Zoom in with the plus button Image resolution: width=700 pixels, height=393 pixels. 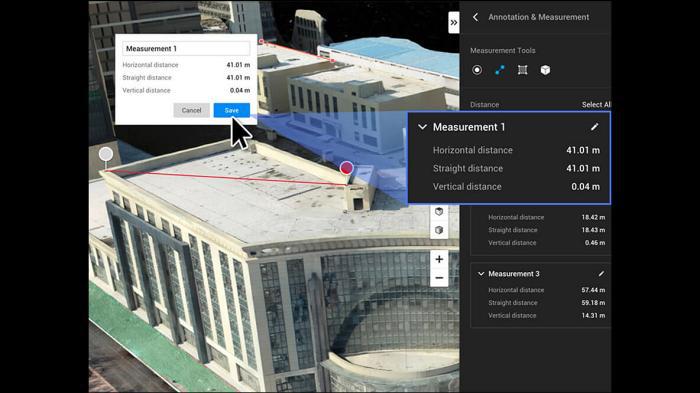(x=439, y=259)
